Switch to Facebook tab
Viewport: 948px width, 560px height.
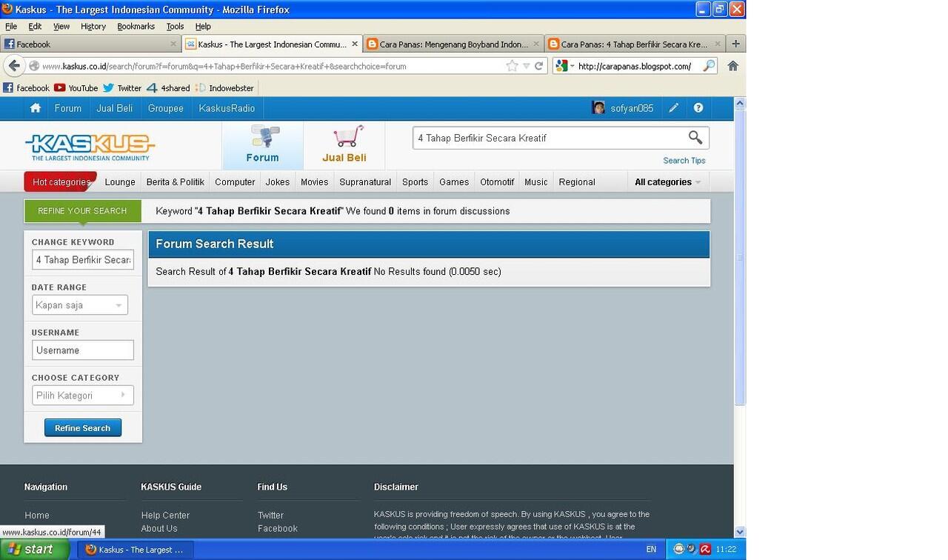click(90, 44)
